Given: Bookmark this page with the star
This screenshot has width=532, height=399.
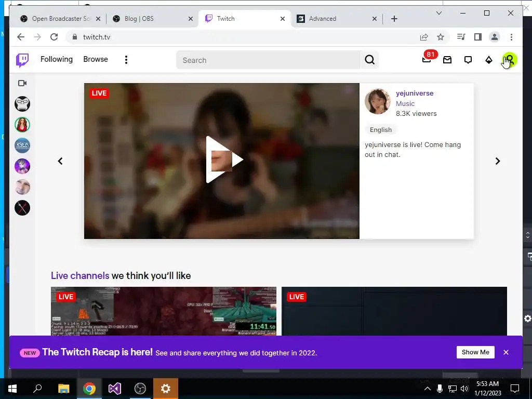Looking at the screenshot, I should pyautogui.click(x=441, y=37).
